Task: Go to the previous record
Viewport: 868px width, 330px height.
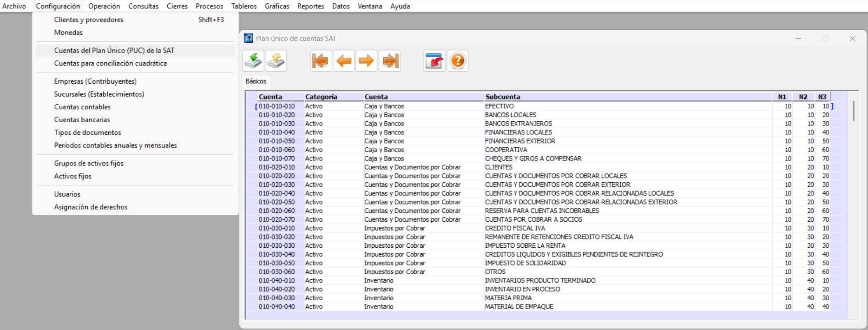Action: click(x=344, y=61)
